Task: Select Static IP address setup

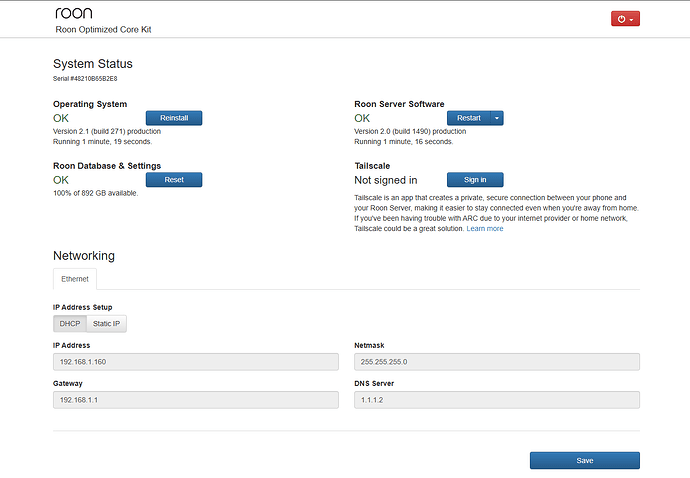Action: coord(106,324)
